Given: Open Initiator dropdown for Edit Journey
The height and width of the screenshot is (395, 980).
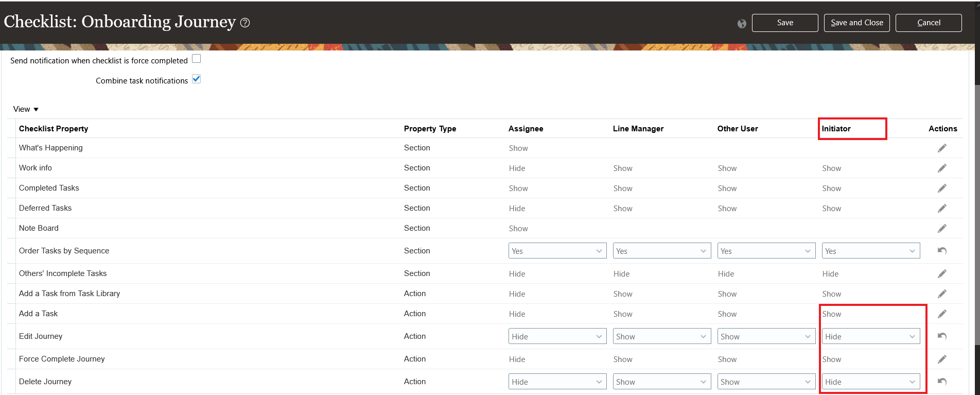Looking at the screenshot, I should tap(871, 336).
